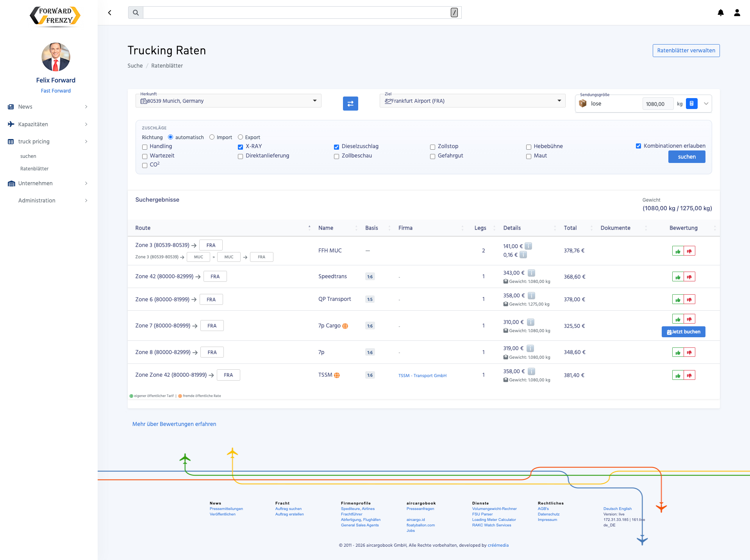Viewport: 750px width, 560px height.
Task: Give Speedtrans a thumbs up rating
Action: tap(678, 277)
